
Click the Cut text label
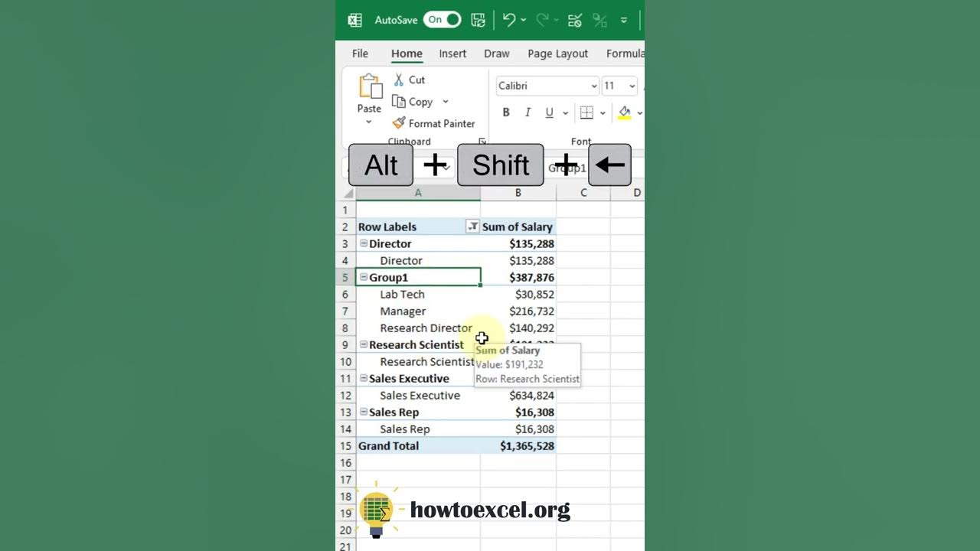(x=416, y=80)
